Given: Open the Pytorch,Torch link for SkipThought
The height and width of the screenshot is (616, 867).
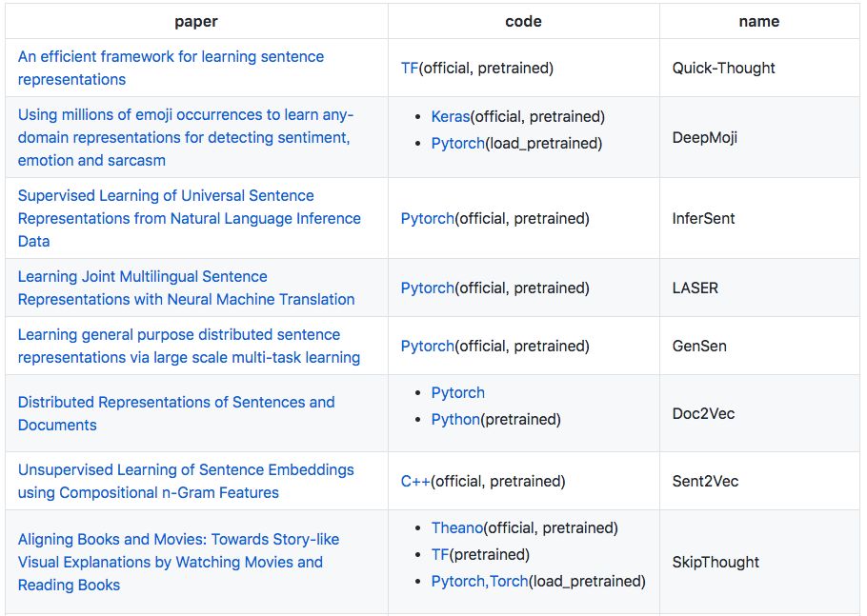Looking at the screenshot, I should tap(479, 582).
